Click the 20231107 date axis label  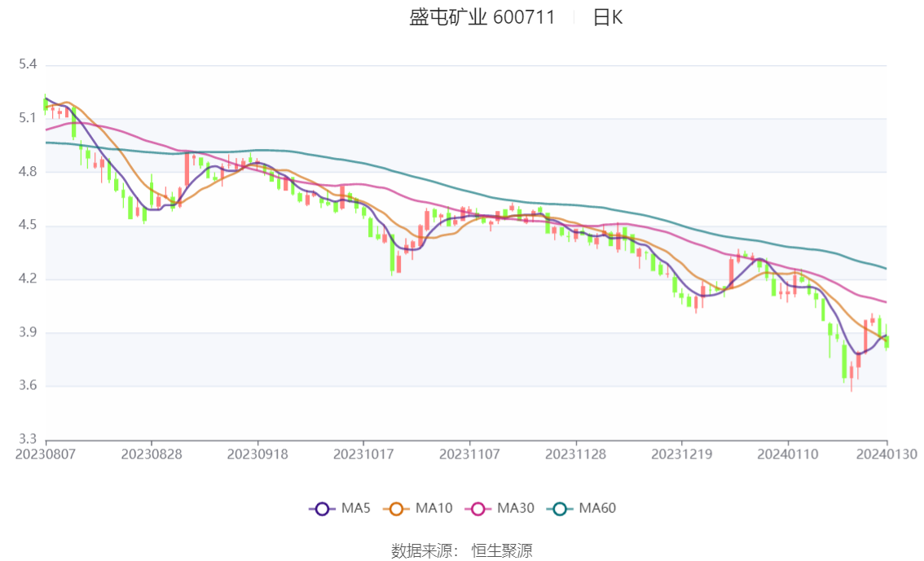[469, 454]
